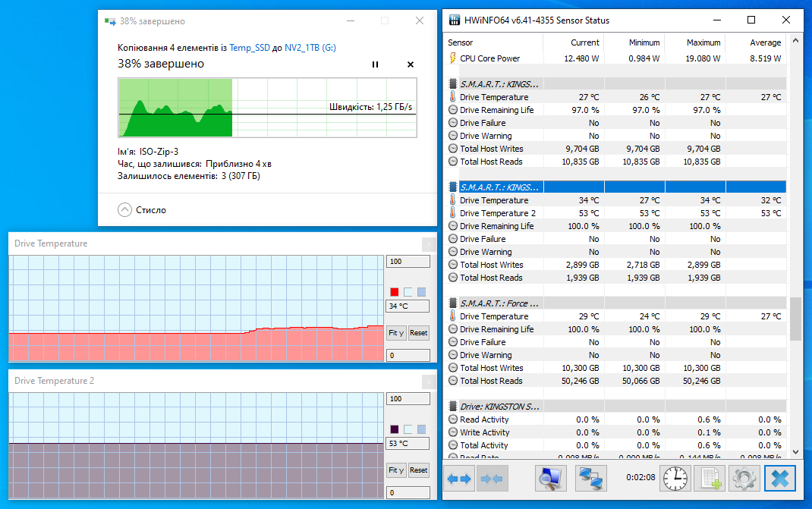Image resolution: width=812 pixels, height=509 pixels.
Task: Collapse details using the Стисло chevron
Action: [124, 210]
